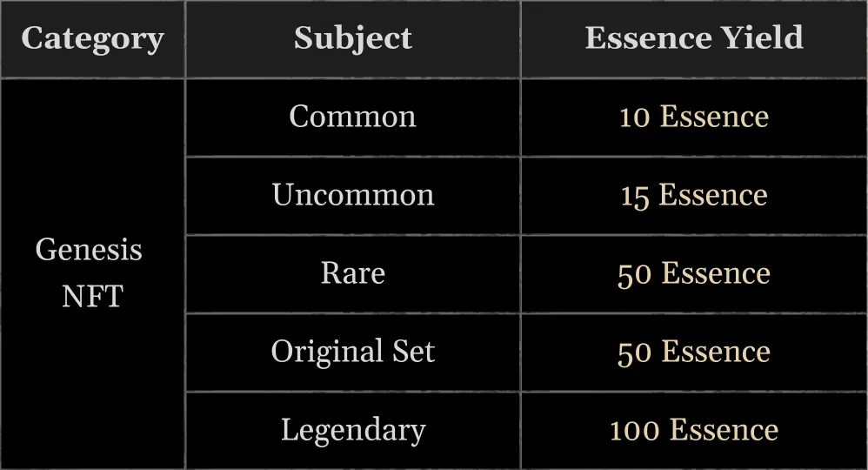Click the number 15 in Uncommon row
The height and width of the screenshot is (470, 868).
coord(634,198)
